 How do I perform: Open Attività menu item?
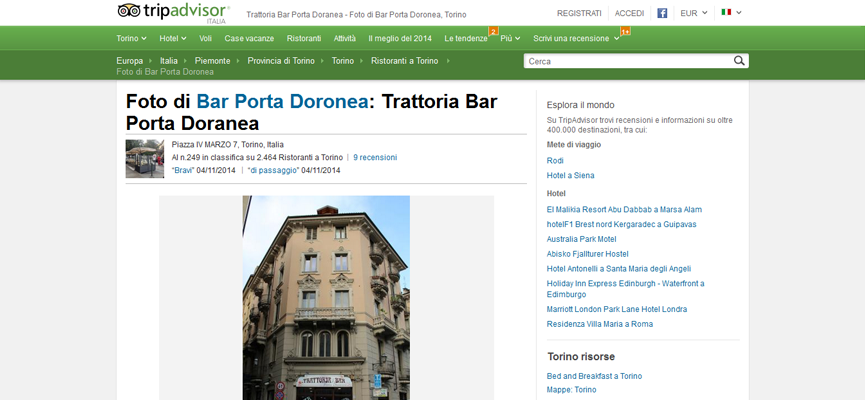(x=345, y=38)
